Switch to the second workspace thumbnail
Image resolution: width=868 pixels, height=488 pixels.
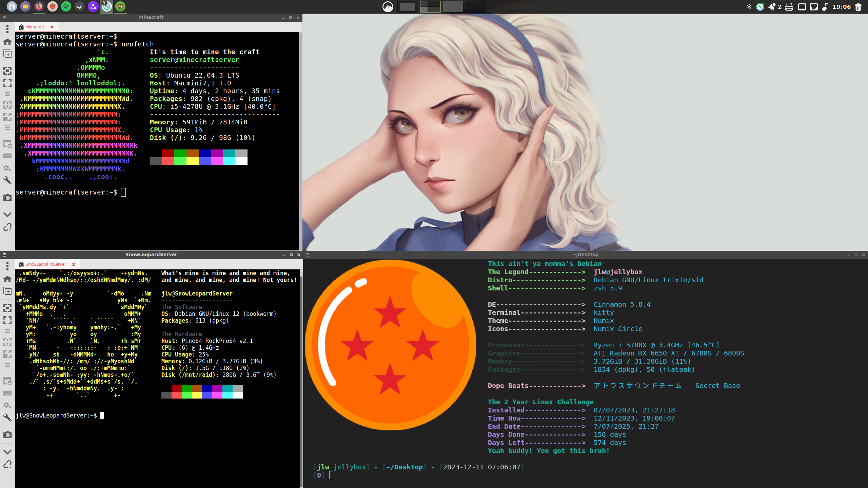click(x=430, y=7)
